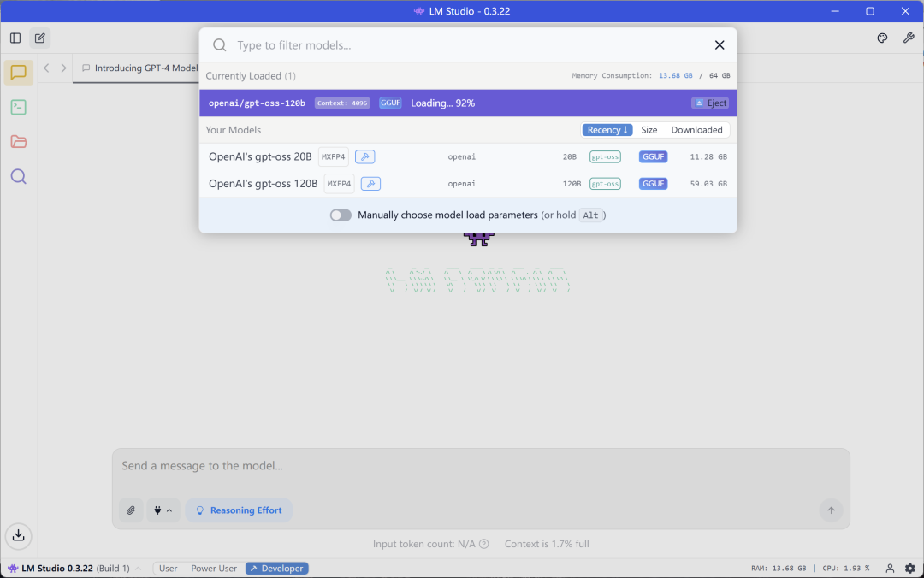Viewport: 924px width, 578px height.
Task: Open the user account icon in the status bar
Action: [x=890, y=569]
